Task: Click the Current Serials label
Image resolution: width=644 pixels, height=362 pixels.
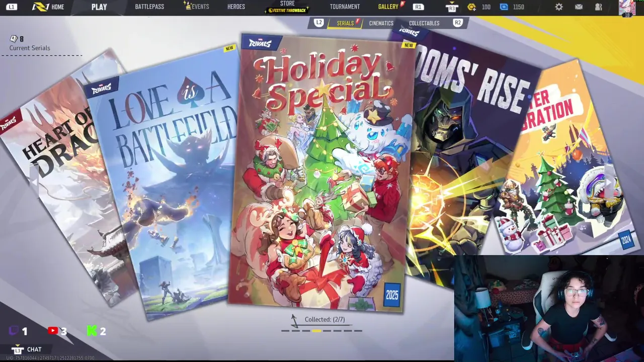Action: click(30, 48)
